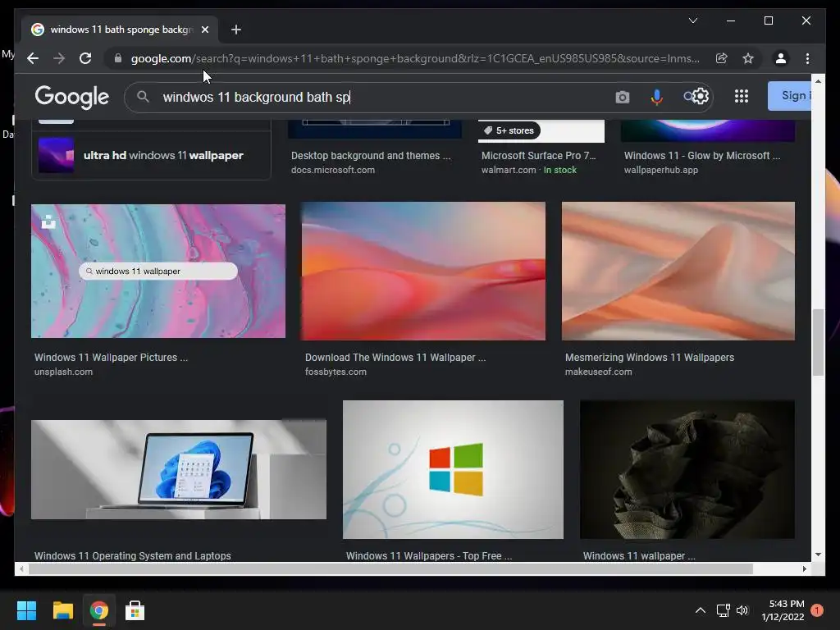Open the Google apps grid
The image size is (840, 630).
pyautogui.click(x=742, y=97)
